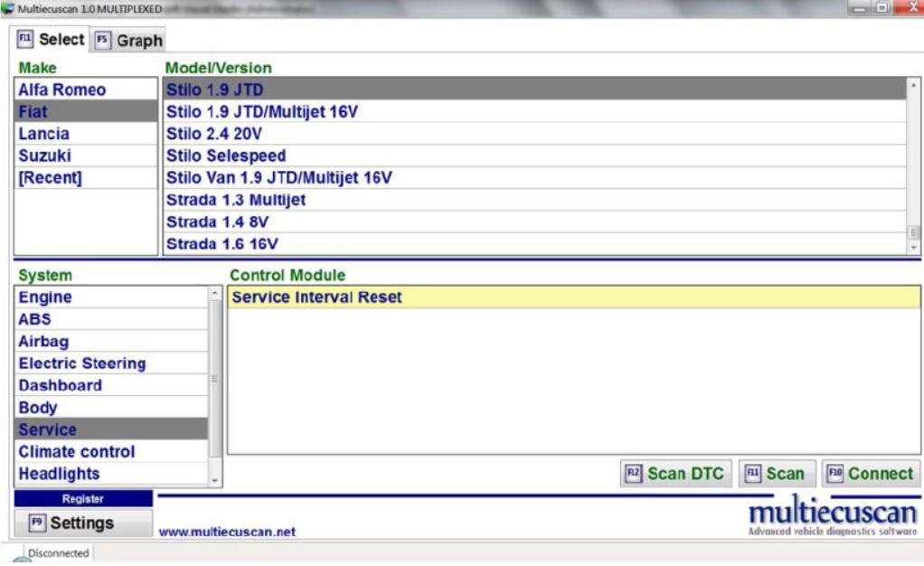Select Dashboard in the System list

(x=111, y=385)
